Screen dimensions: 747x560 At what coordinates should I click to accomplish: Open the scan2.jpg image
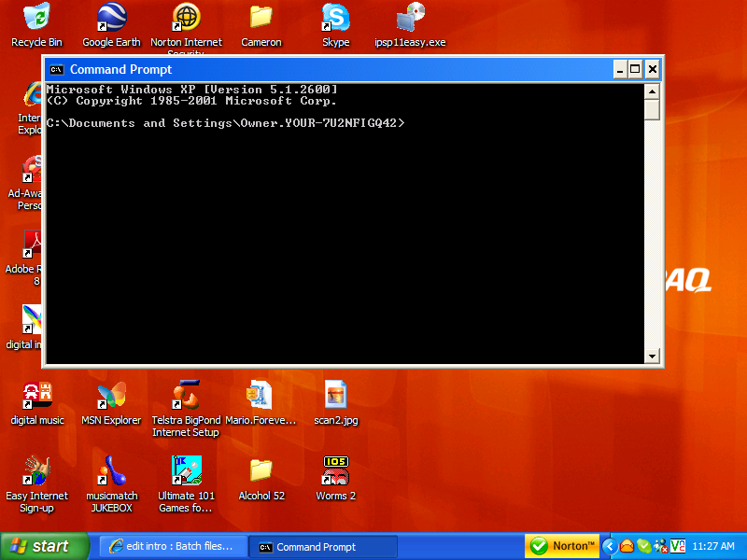(335, 392)
